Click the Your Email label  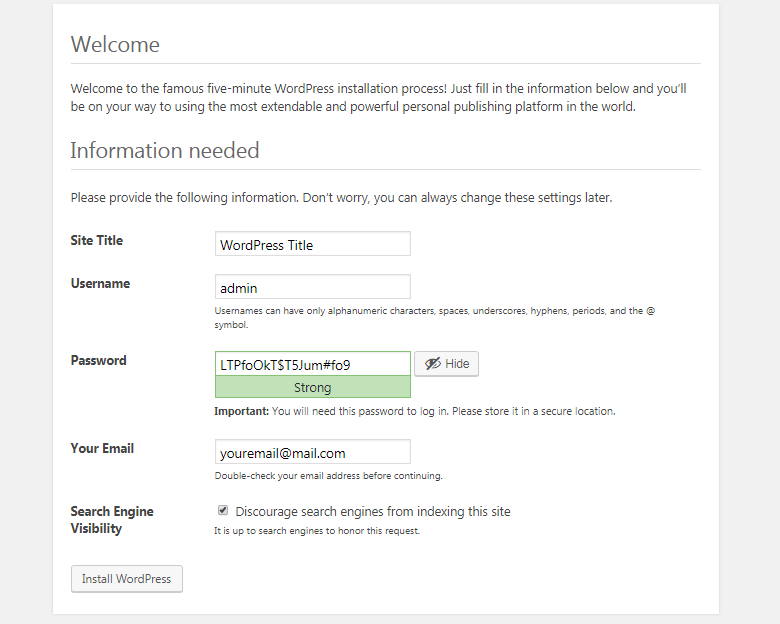[x=102, y=448]
